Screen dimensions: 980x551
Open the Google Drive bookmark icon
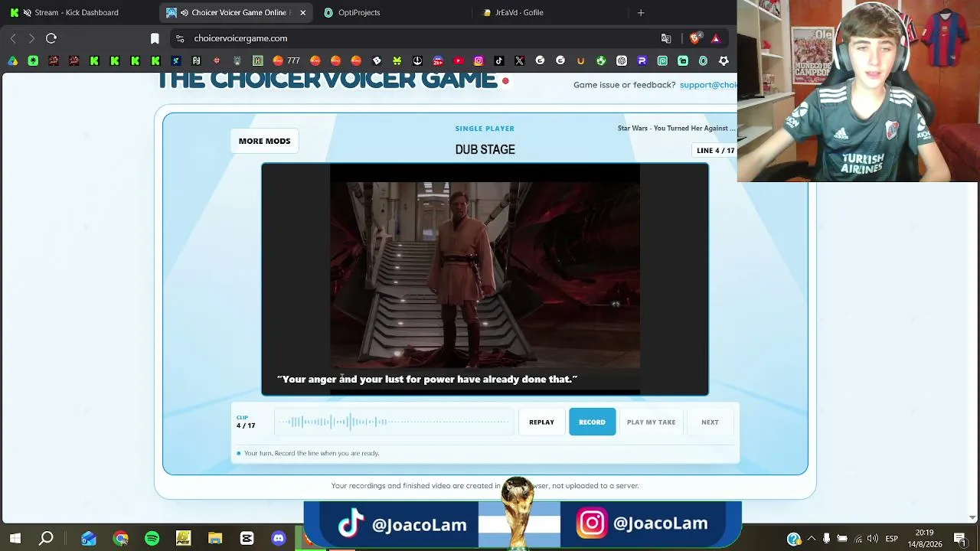point(13,60)
